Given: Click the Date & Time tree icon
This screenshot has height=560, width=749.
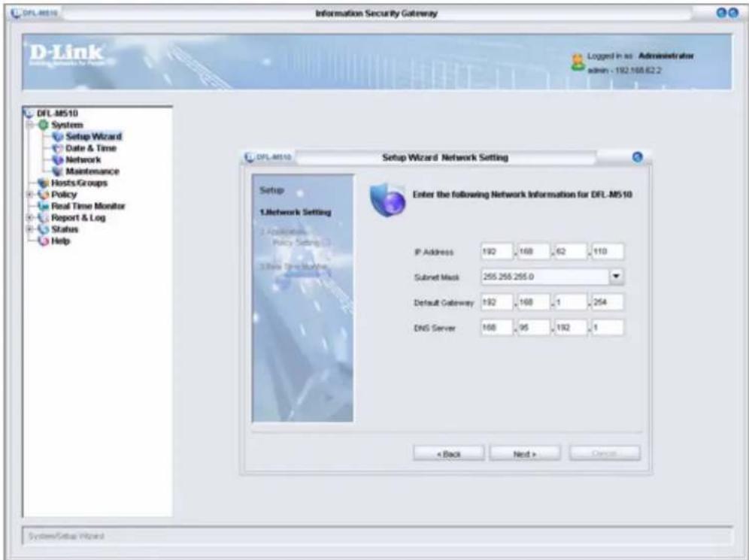Looking at the screenshot, I should click(58, 148).
